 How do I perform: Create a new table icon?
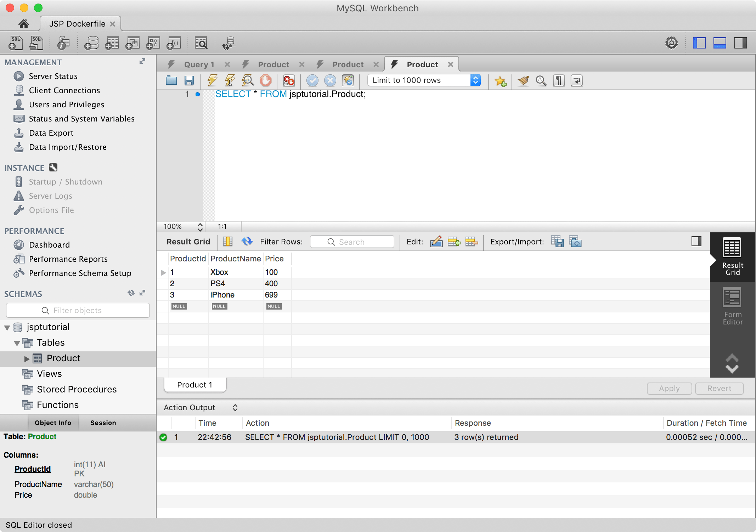pos(112,43)
